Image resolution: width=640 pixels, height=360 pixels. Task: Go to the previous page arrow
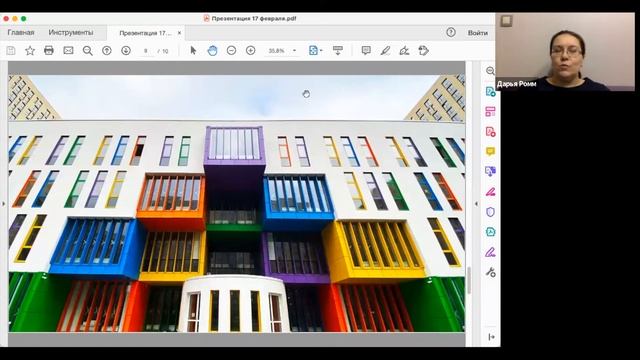tap(107, 51)
